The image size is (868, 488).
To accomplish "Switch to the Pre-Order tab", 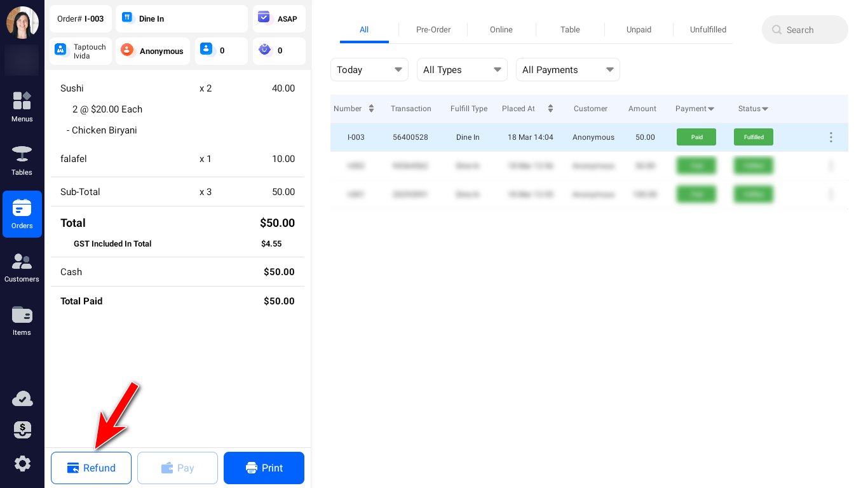I will pyautogui.click(x=433, y=30).
